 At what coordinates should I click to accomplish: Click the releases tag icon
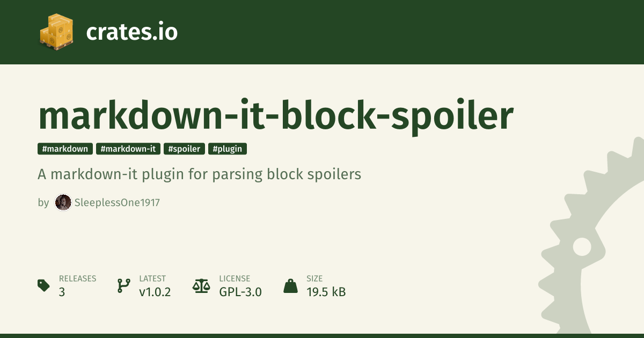44,285
